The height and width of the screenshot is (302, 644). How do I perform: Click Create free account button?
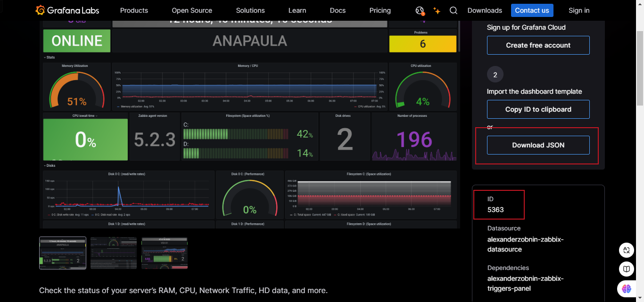538,45
